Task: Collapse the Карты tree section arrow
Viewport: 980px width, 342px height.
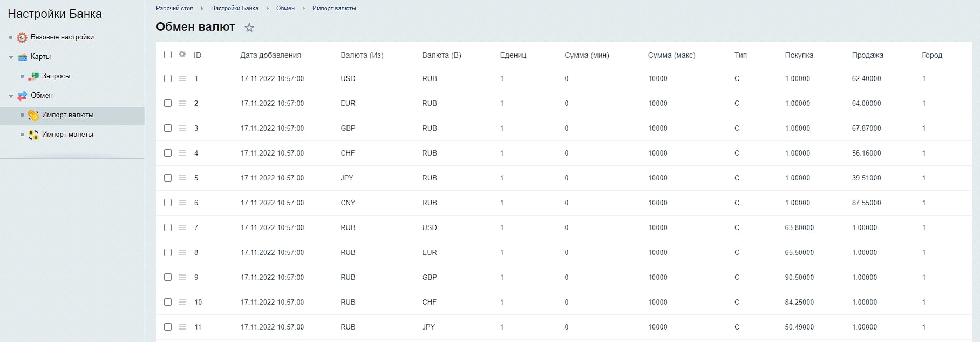Action: pyautogui.click(x=11, y=57)
